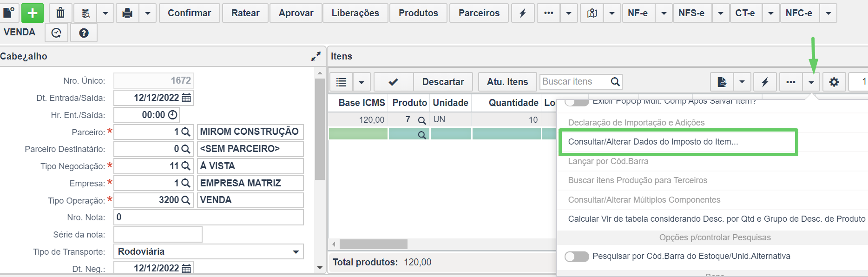Image resolution: width=868 pixels, height=277 pixels.
Task: Click the checkmark save item button
Action: 394,82
